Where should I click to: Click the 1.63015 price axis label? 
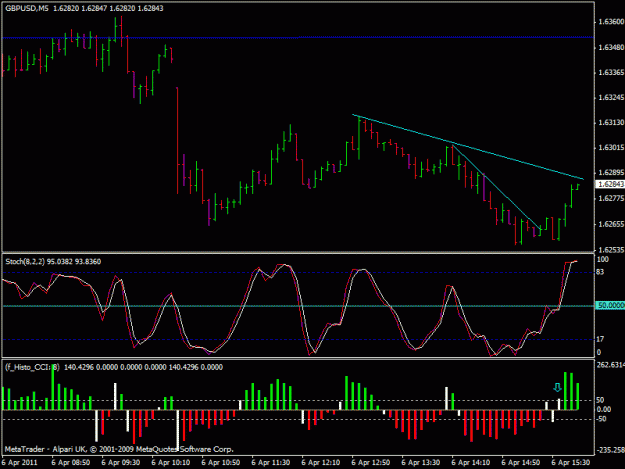coord(611,148)
